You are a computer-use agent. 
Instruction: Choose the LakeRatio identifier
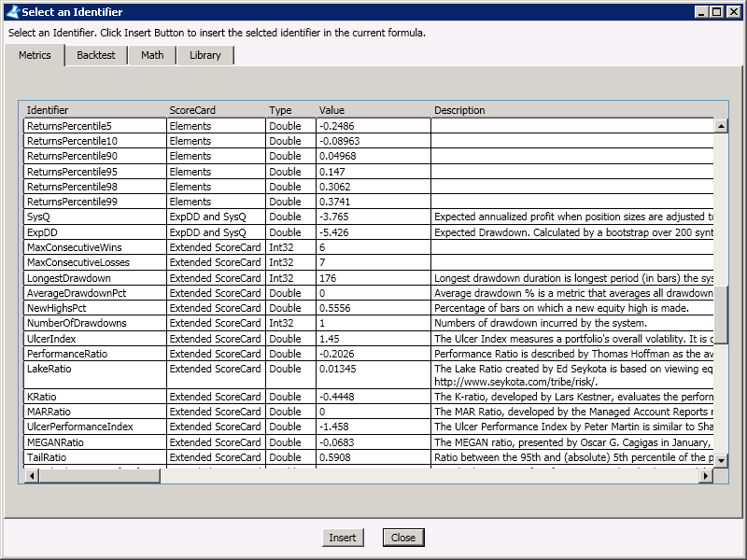coord(49,369)
